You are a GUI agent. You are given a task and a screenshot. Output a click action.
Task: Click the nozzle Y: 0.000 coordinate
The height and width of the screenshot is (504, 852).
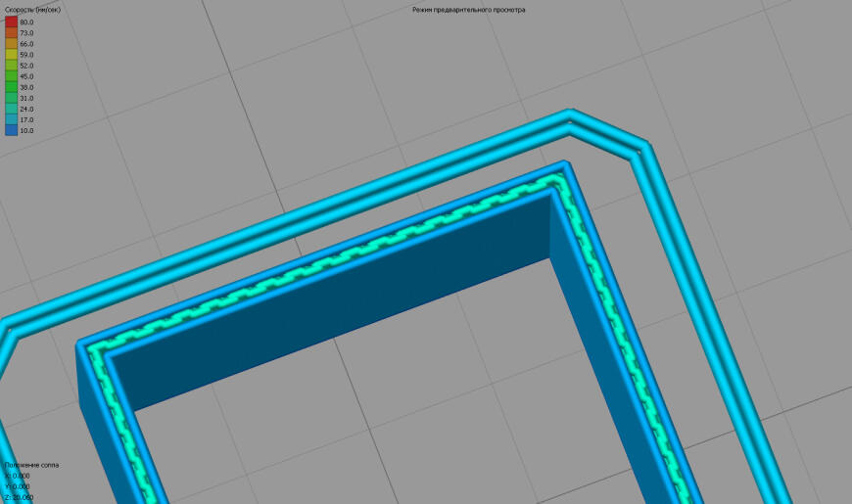(x=18, y=486)
